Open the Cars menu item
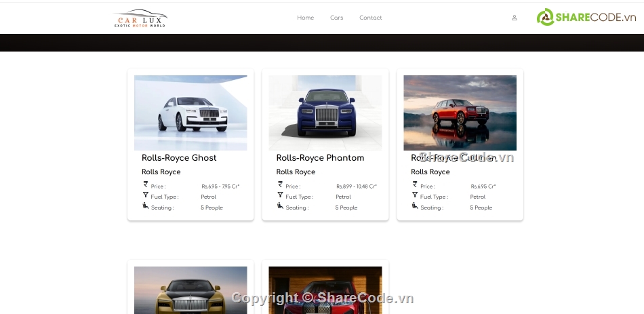 (x=336, y=18)
